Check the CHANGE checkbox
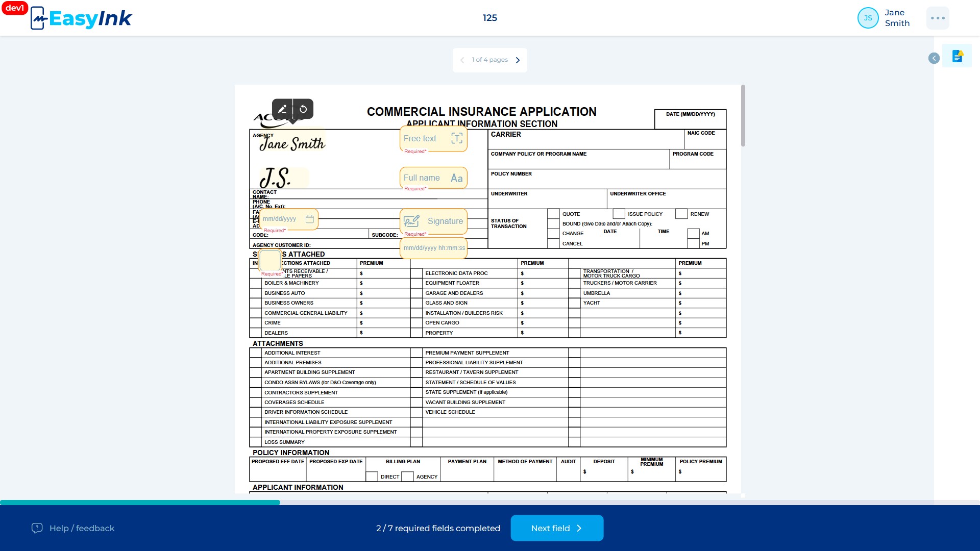The height and width of the screenshot is (551, 980). pos(553,234)
